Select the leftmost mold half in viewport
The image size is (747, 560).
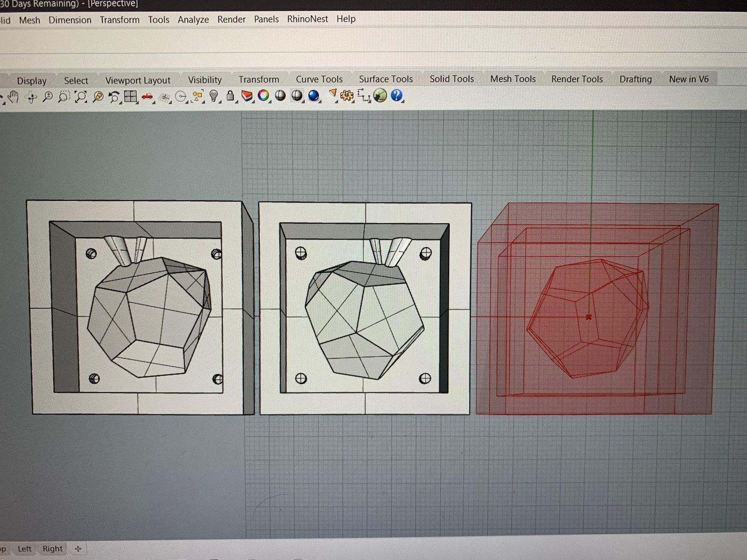tap(140, 308)
